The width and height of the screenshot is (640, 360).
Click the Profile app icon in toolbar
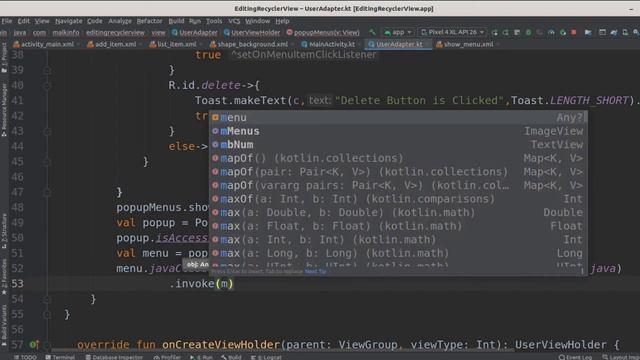(x=551, y=32)
